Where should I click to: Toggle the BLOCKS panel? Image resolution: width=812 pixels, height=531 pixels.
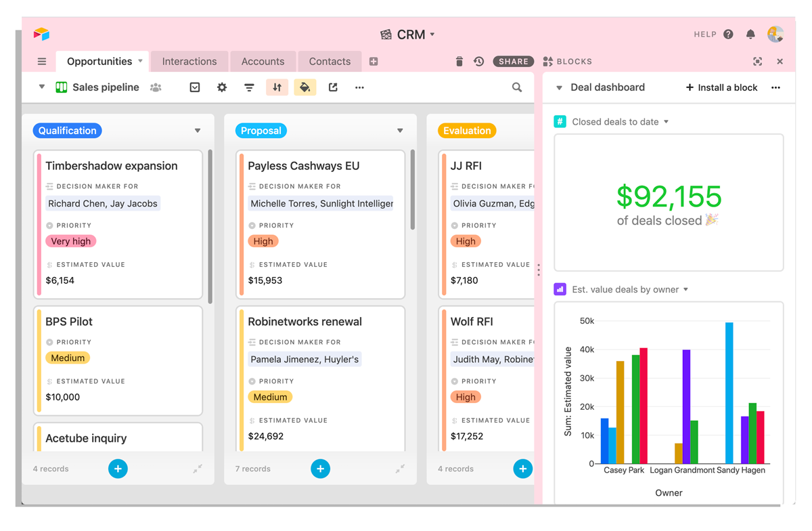tap(567, 62)
